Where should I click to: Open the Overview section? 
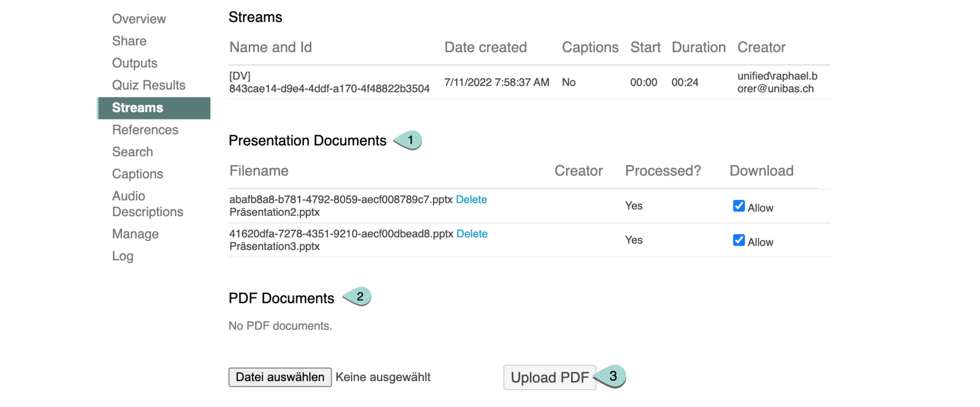(139, 19)
